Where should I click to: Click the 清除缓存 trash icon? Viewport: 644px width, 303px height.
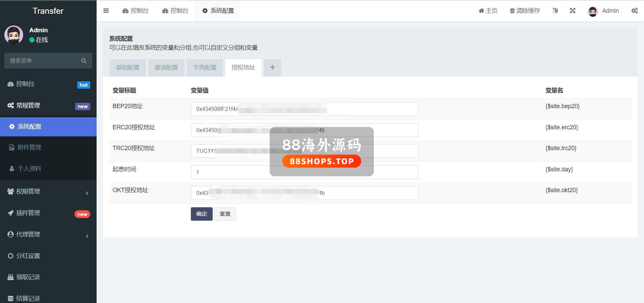pos(512,11)
